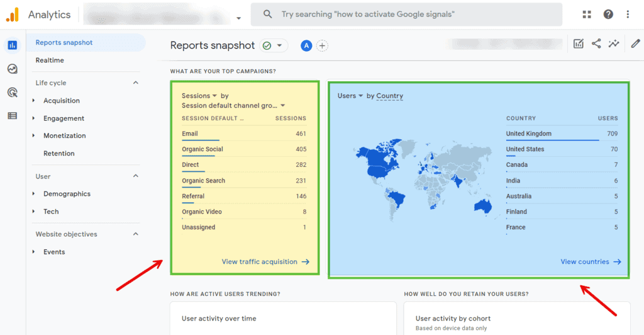Select Reports snapshot in sidebar
The height and width of the screenshot is (335, 644).
pos(86,42)
